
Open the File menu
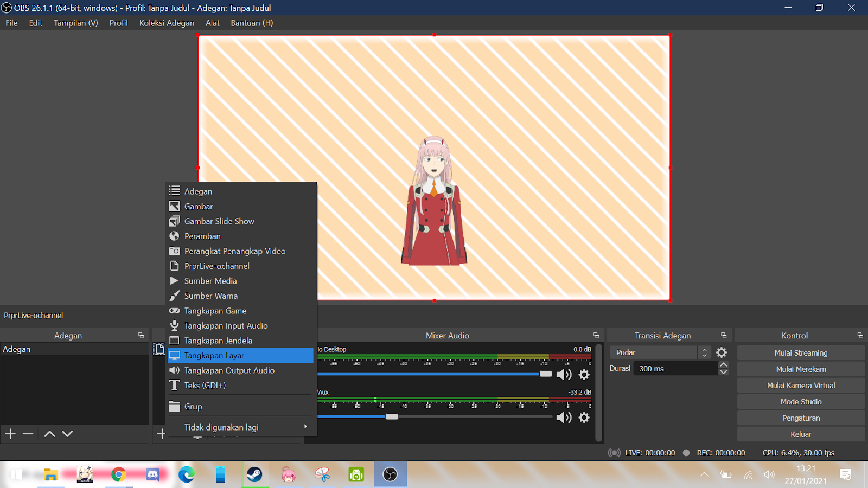(x=11, y=23)
